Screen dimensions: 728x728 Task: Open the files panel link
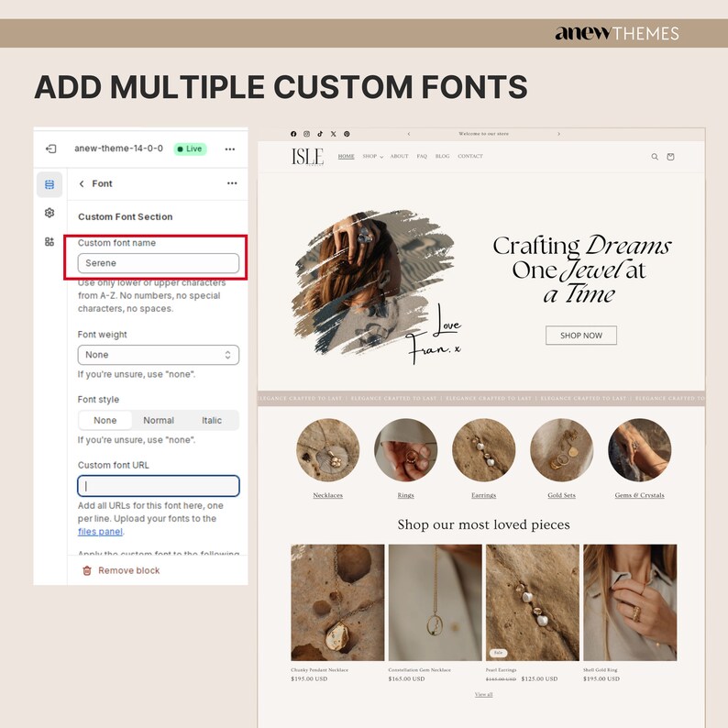[x=100, y=532]
